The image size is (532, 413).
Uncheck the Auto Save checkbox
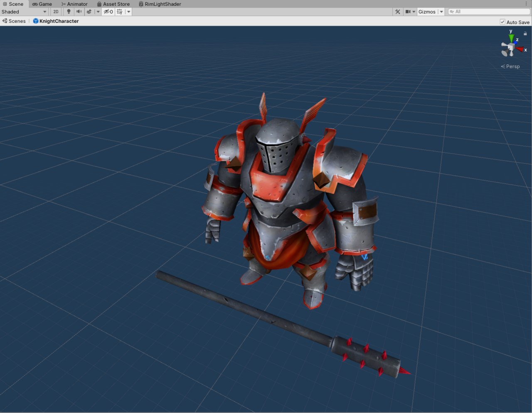coord(502,22)
